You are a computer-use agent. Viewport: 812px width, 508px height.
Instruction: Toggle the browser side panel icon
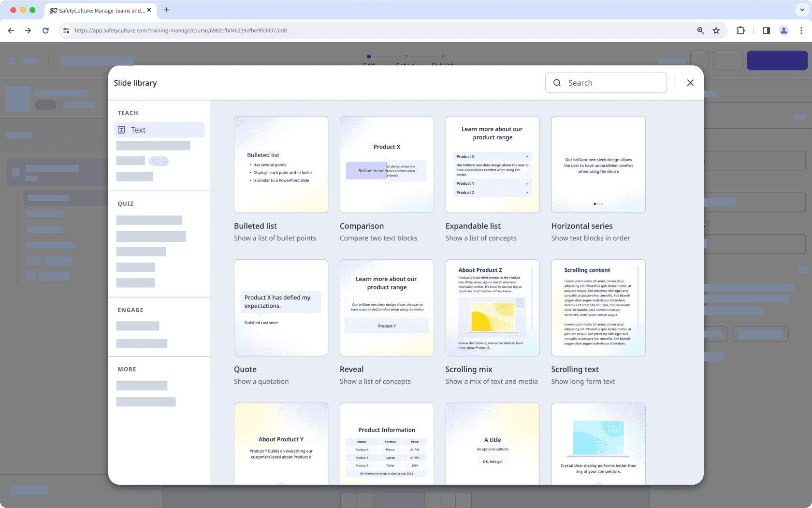coord(766,30)
